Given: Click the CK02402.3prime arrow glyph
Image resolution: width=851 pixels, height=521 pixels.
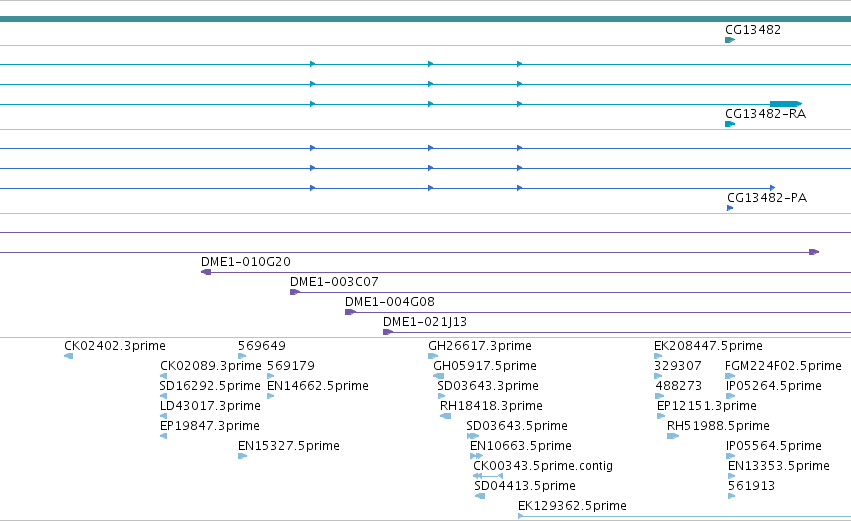Looking at the screenshot, I should coord(68,357).
